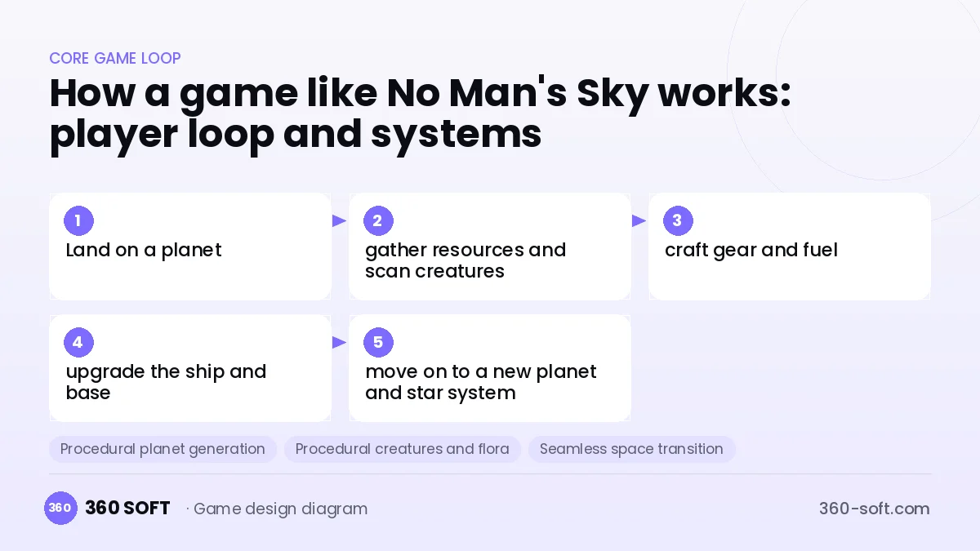Image resolution: width=980 pixels, height=551 pixels.
Task: Select 'upgrade the ship and base' text
Action: pos(166,382)
